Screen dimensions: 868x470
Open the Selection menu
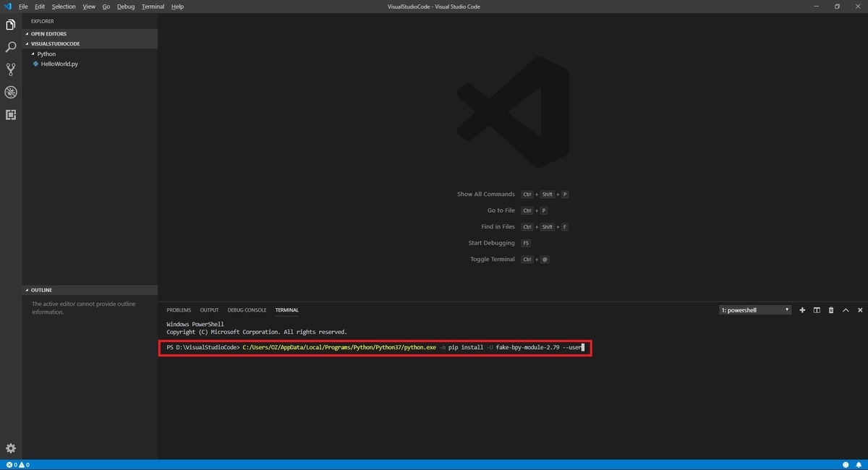[x=64, y=7]
